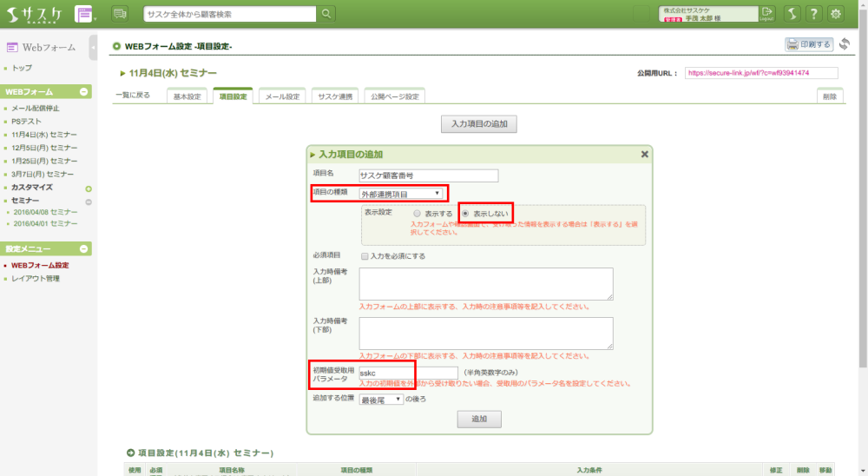868x476 pixels.
Task: Switch to the 公開ページ設定 tab
Action: (x=393, y=96)
